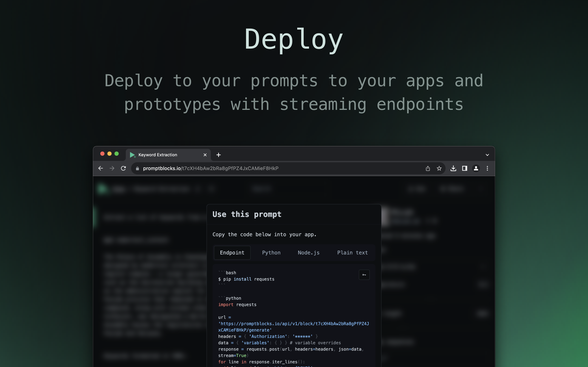Image resolution: width=588 pixels, height=367 pixels.
Task: Toggle the browser side panel icon
Action: click(465, 168)
